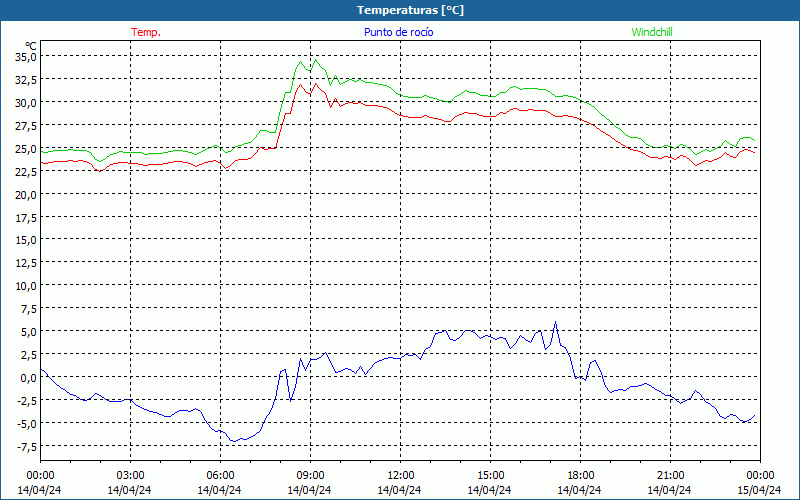Screen dimensions: 800x500
Task: Click the 12:00 time axis label
Action: tap(401, 476)
